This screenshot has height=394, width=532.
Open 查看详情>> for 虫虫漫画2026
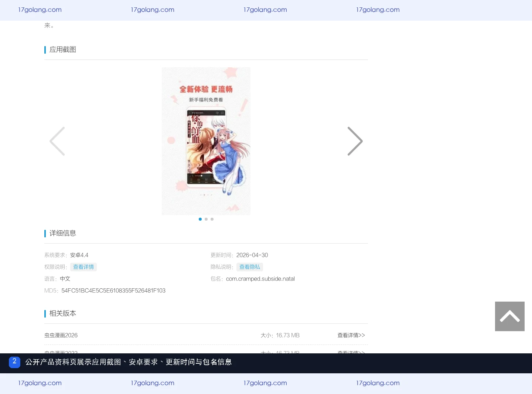pyautogui.click(x=351, y=335)
